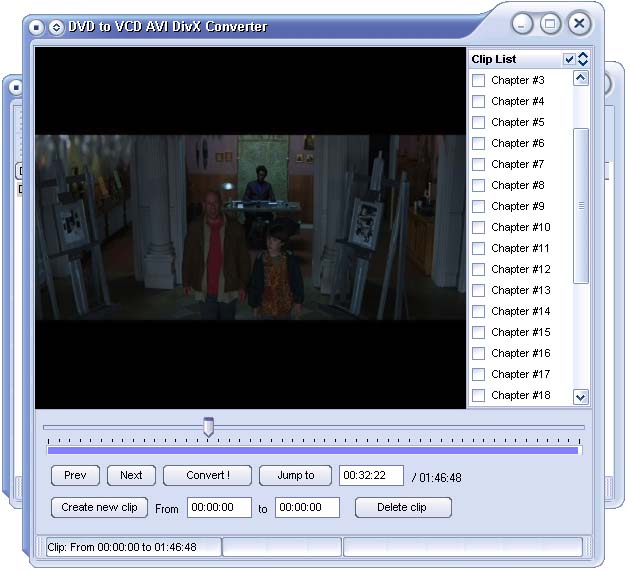Click the jump time field showing 00:32:22
This screenshot has height=571, width=630.
pos(371,475)
